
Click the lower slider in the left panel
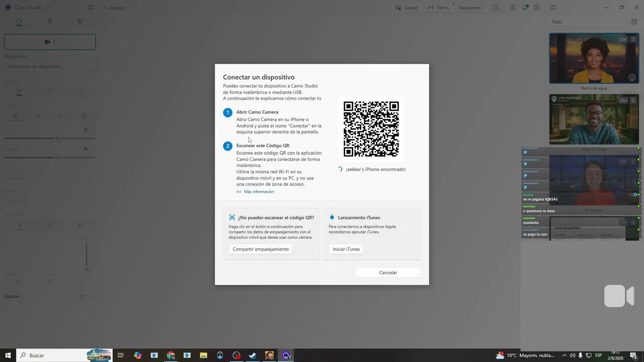[x=49, y=157]
